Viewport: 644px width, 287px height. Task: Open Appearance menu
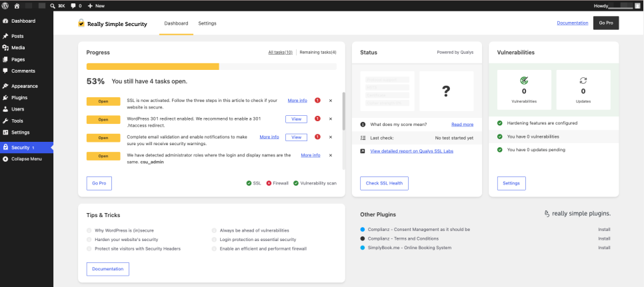pos(25,86)
